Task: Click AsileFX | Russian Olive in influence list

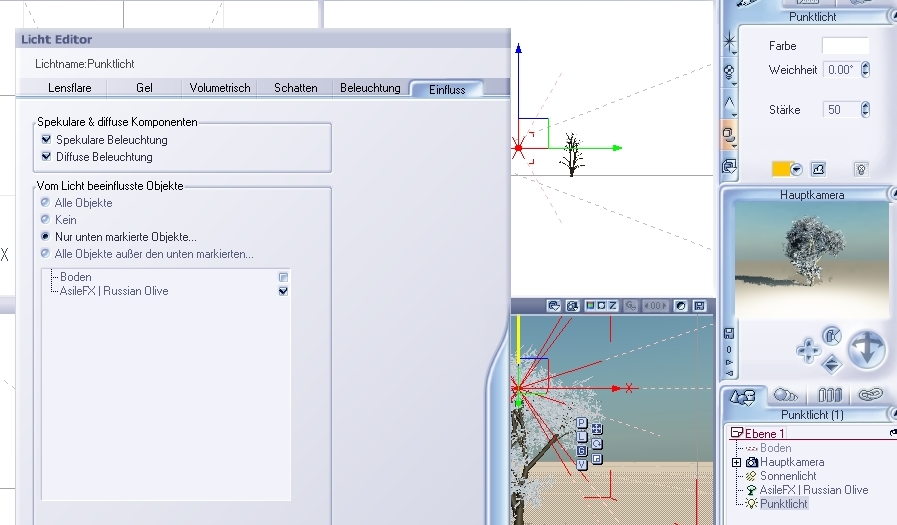Action: 114,291
